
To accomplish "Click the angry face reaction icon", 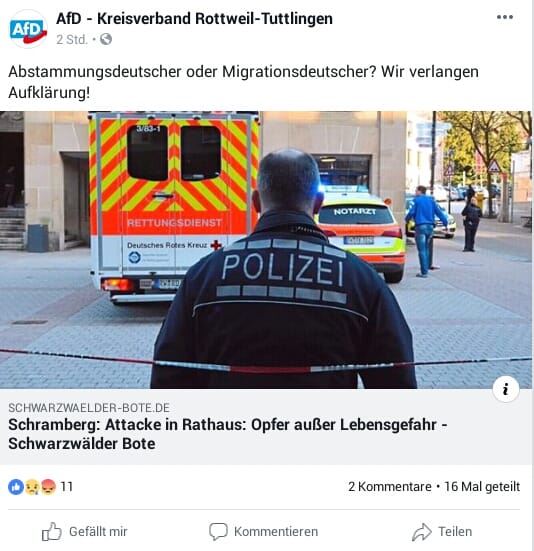I will [48, 487].
